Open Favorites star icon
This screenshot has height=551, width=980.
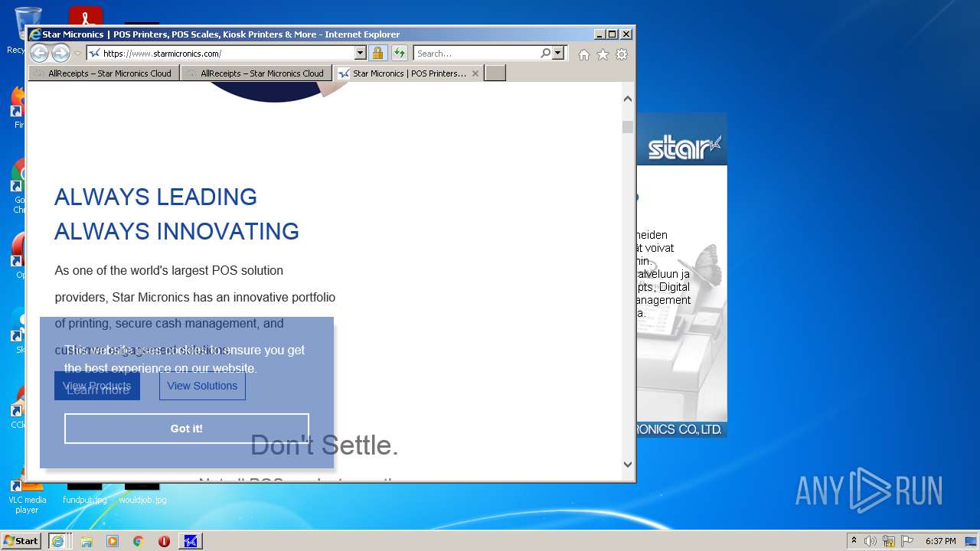click(603, 54)
